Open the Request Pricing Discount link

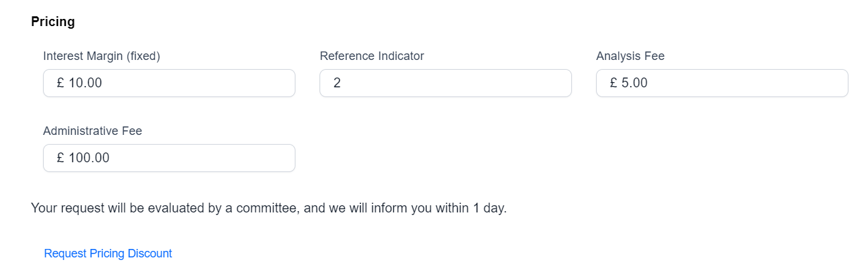click(x=108, y=253)
